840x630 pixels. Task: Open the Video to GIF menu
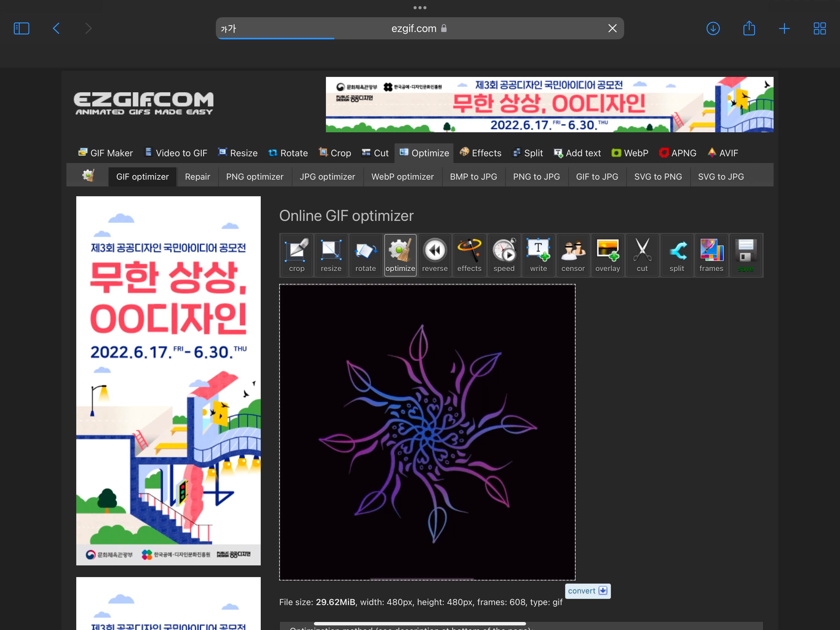[x=176, y=153]
